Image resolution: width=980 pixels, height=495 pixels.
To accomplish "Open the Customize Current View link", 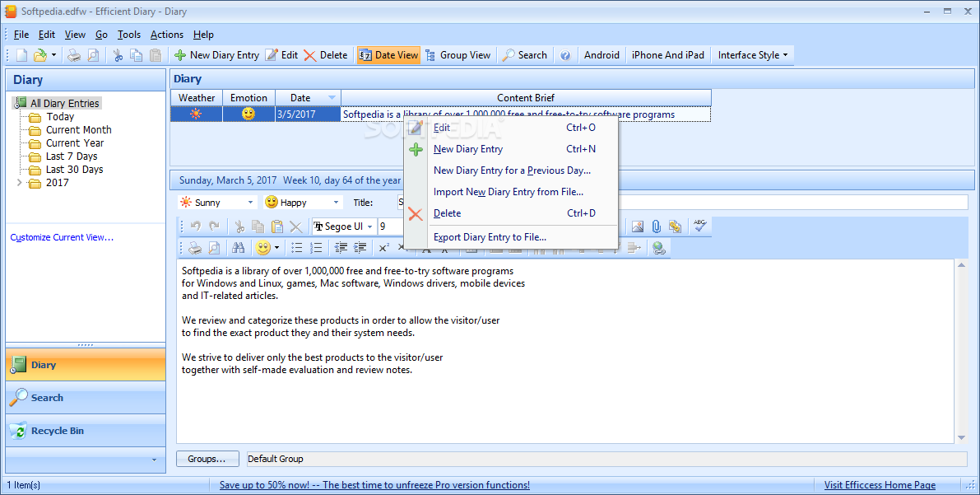I will tap(62, 237).
